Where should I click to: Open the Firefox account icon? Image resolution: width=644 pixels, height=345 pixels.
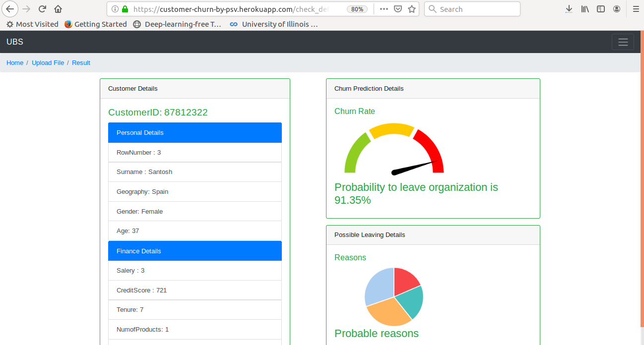pyautogui.click(x=617, y=9)
